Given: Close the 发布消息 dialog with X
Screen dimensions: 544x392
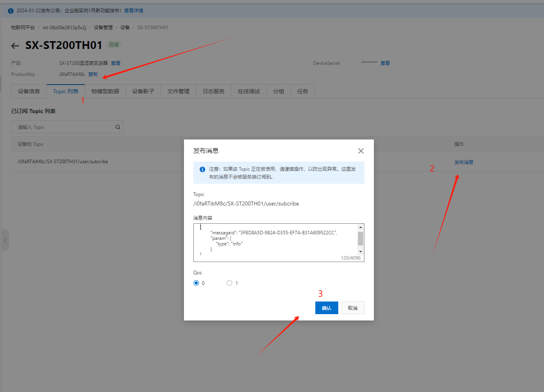Looking at the screenshot, I should (x=360, y=151).
